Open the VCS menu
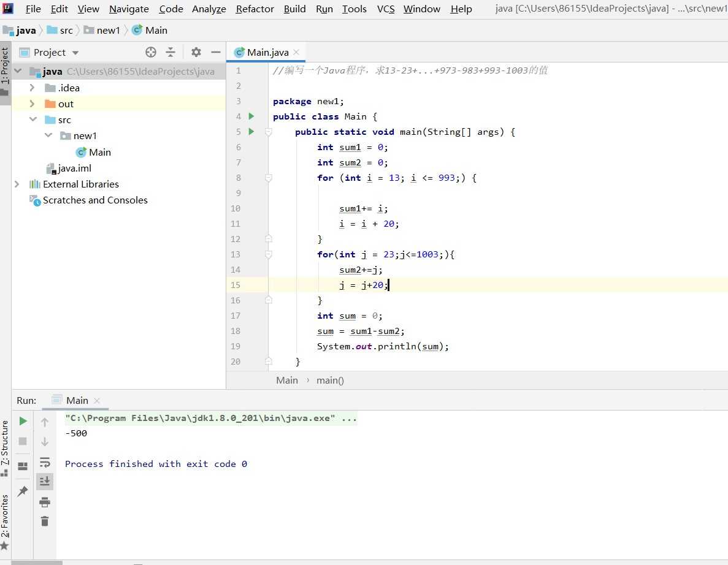The width and height of the screenshot is (728, 565). click(385, 9)
